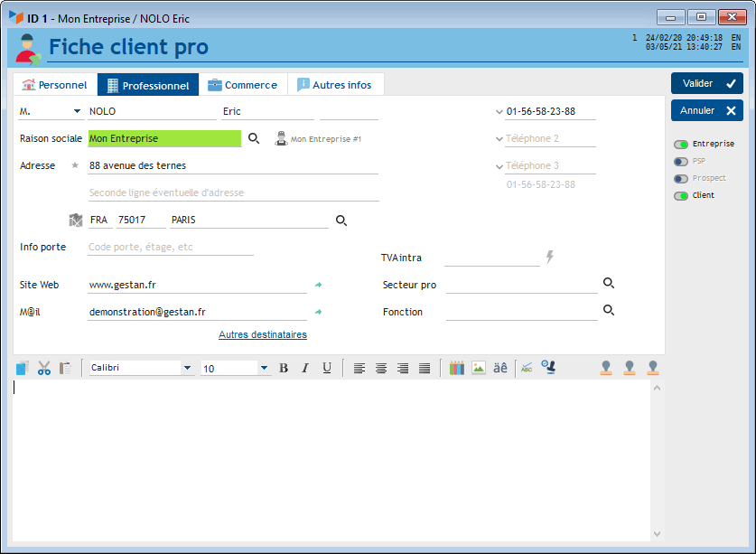The width and height of the screenshot is (756, 554).
Task: Click the scissors cut icon in editor toolbar
Action: click(43, 368)
